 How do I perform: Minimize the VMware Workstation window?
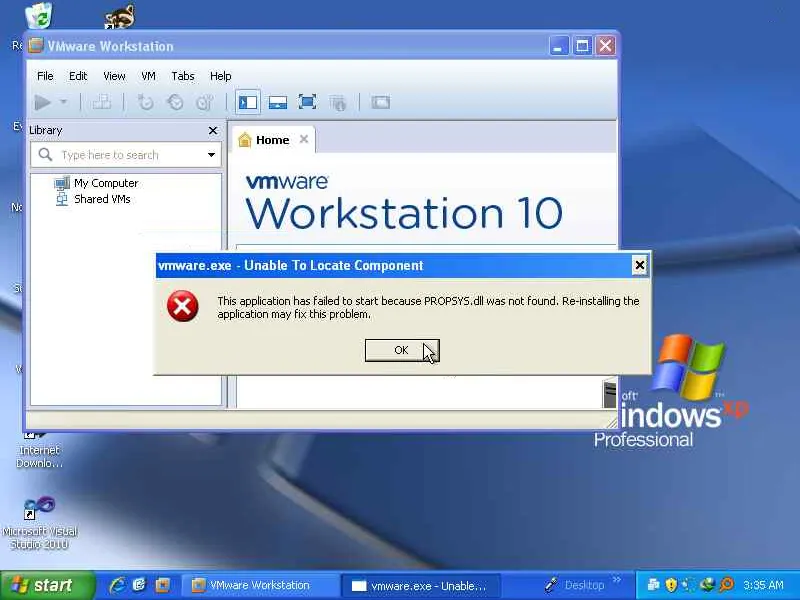559,46
